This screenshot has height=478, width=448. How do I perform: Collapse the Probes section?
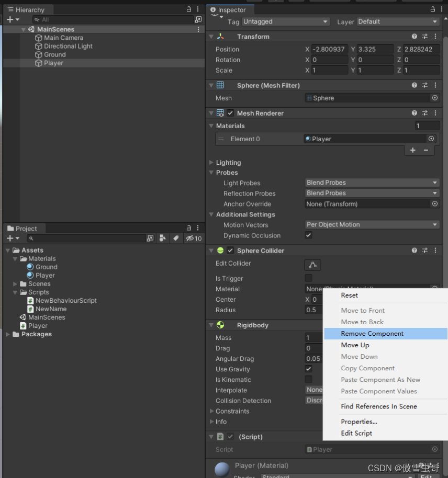(211, 173)
